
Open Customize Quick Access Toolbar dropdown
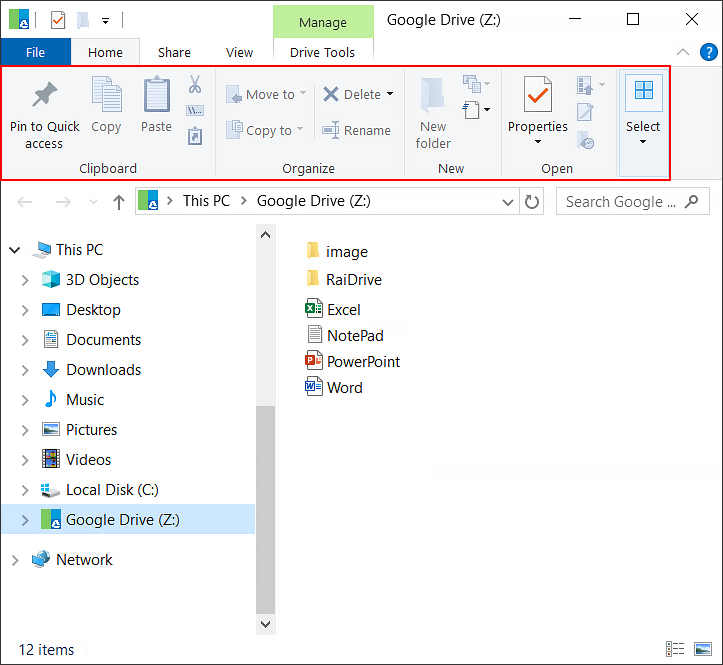(106, 21)
